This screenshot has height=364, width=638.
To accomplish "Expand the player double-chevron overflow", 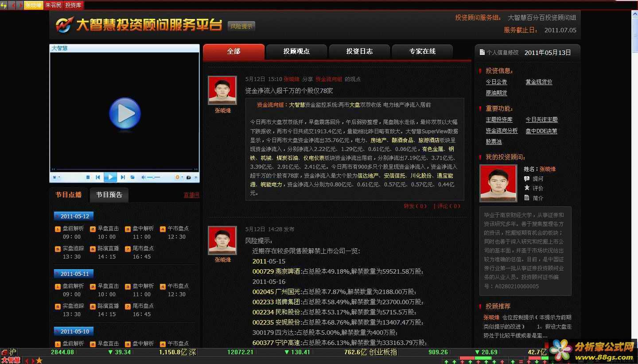I will pos(196,177).
